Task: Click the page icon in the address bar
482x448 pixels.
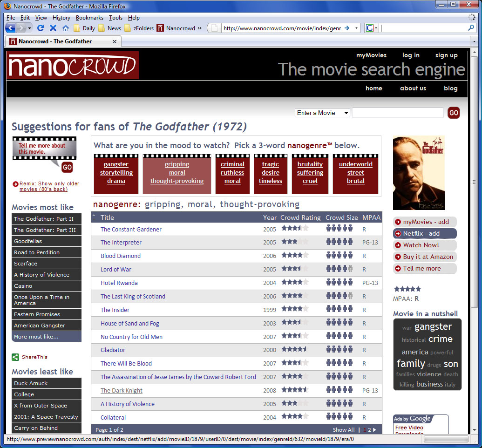Action: (x=215, y=28)
